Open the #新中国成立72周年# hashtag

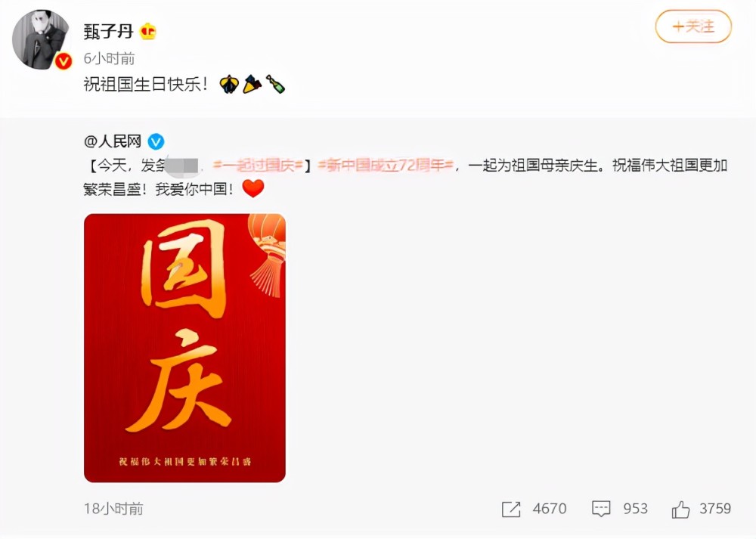[x=386, y=166]
